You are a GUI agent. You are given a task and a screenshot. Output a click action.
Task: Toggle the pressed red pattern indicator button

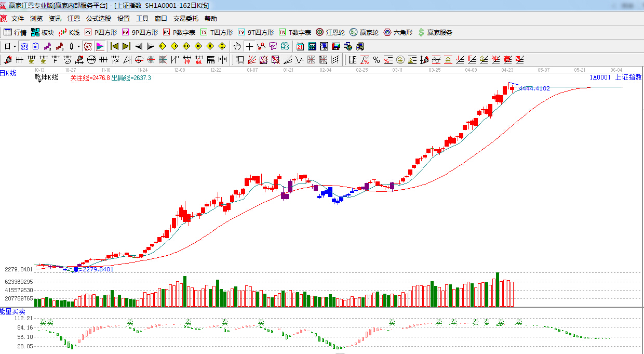tap(88, 46)
